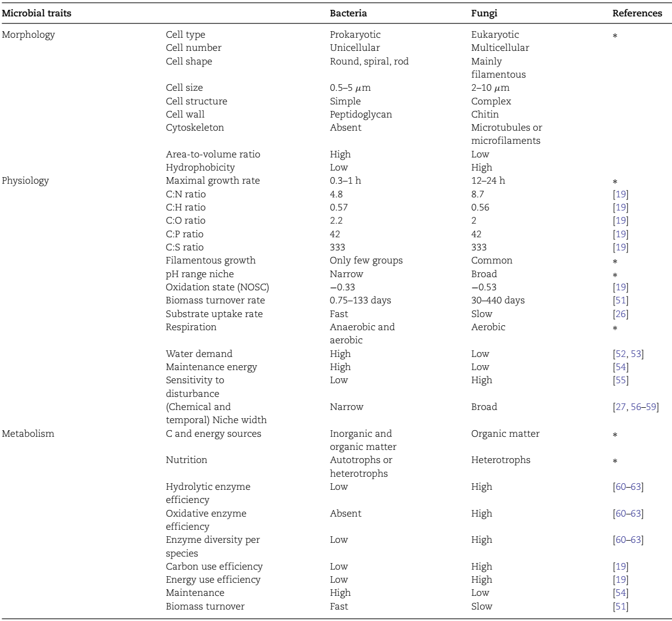
Task: Click reference 27 in the Niche width row
Action: [x=621, y=407]
